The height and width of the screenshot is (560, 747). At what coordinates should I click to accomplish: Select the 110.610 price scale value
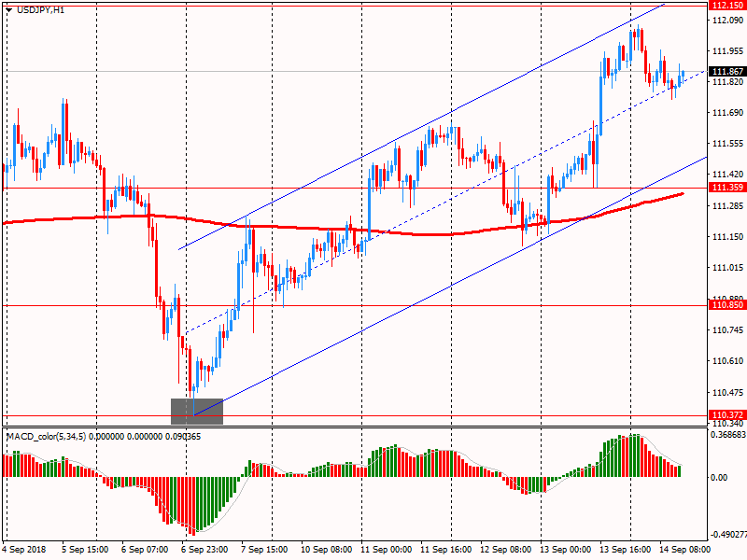(x=727, y=361)
